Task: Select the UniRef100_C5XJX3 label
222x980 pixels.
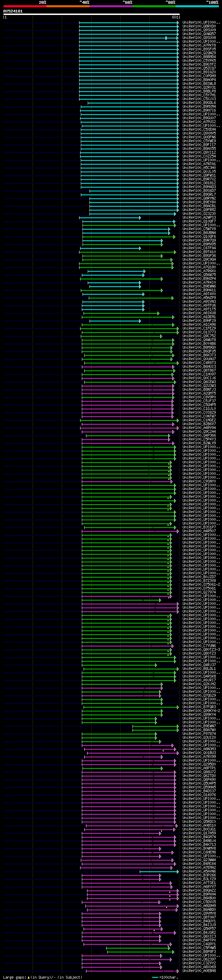Action: [x=199, y=99]
